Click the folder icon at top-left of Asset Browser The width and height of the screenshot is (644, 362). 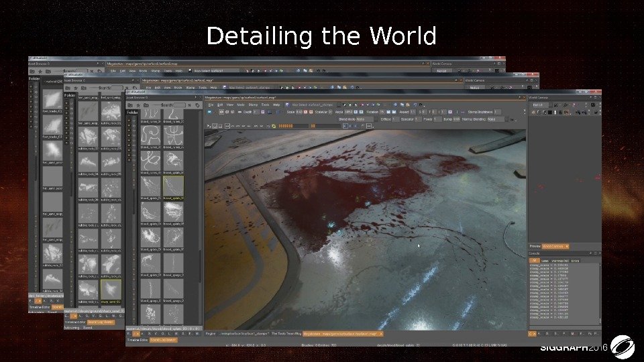point(131,105)
